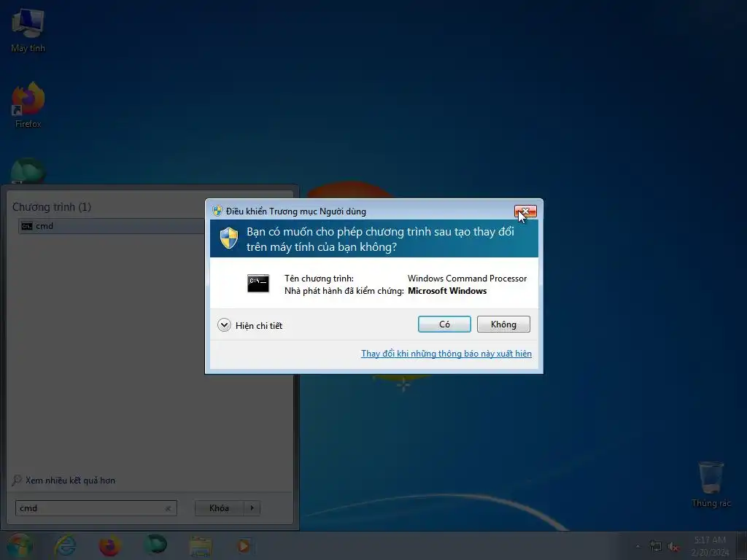Click Có to allow Command Processor
This screenshot has height=560, width=747.
444,324
